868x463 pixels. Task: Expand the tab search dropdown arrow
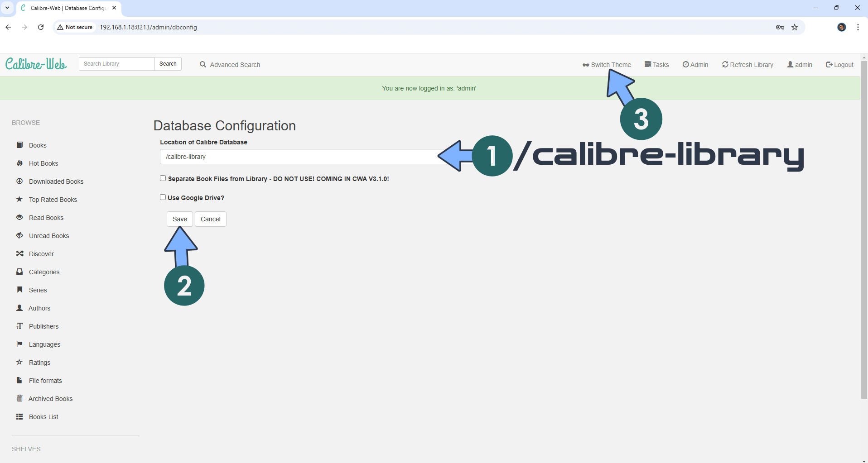coord(7,8)
